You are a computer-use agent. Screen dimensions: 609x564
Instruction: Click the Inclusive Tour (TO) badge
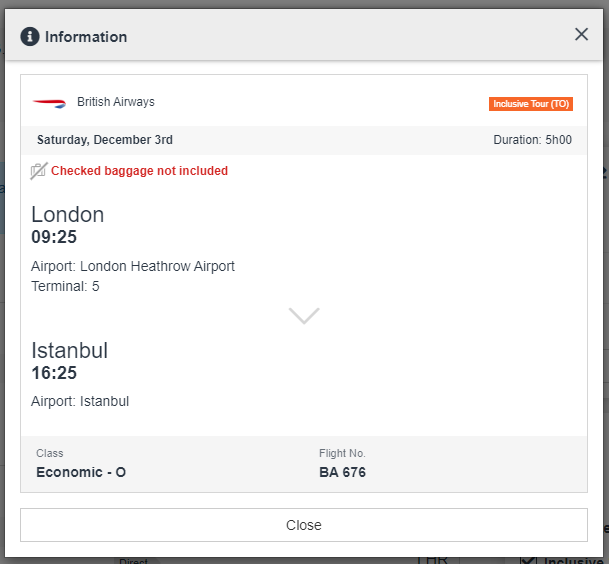pyautogui.click(x=531, y=104)
